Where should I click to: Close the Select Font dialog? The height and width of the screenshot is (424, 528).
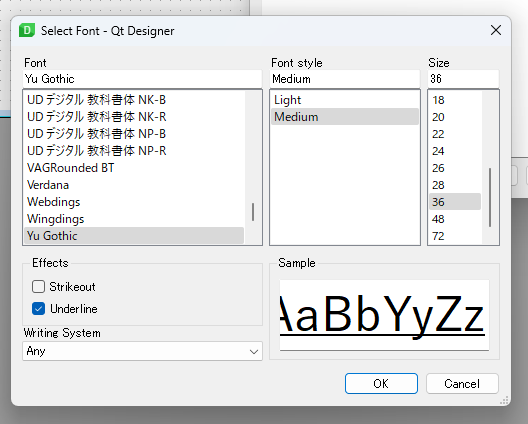[x=496, y=30]
